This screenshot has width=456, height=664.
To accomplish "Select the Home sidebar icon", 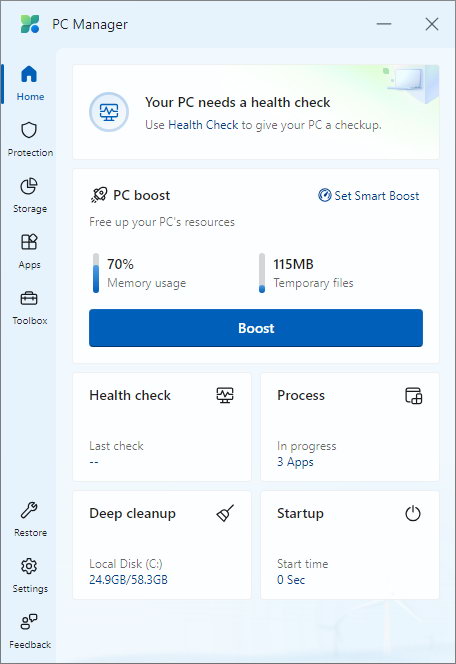I will pyautogui.click(x=29, y=74).
